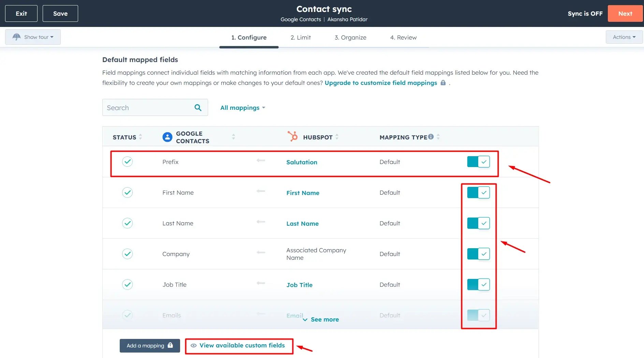Open the First Name HubSpot property link
644x358 pixels.
pyautogui.click(x=303, y=193)
